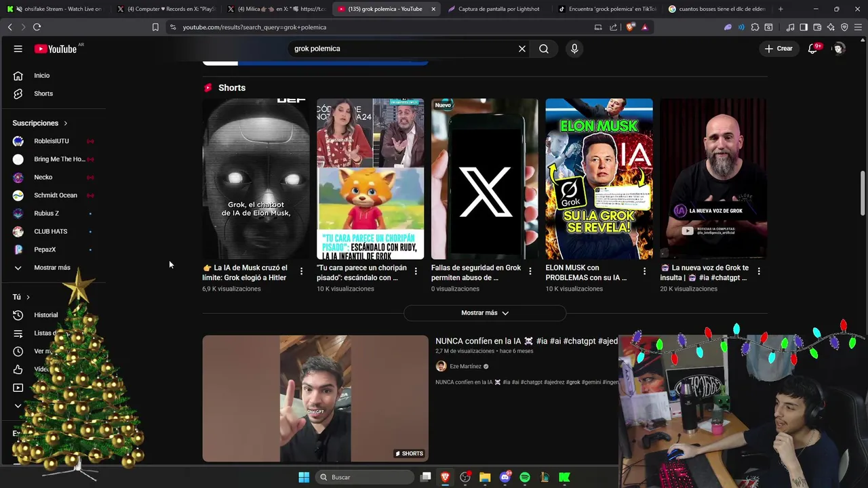
Task: Open Discord from taskbar
Action: [x=505, y=477]
